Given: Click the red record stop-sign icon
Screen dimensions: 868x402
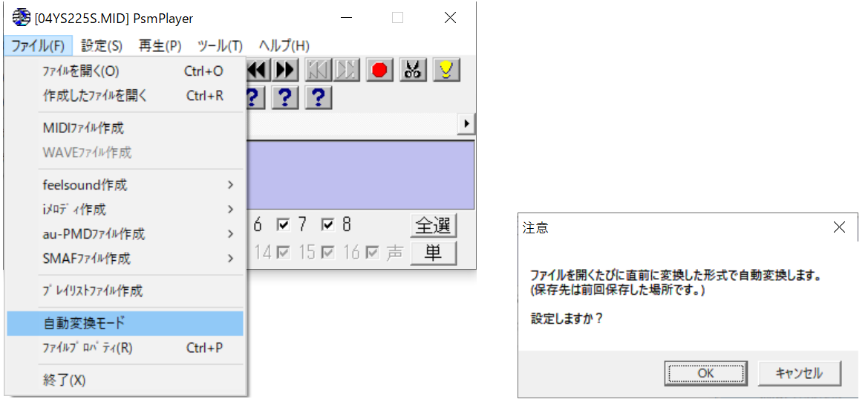Looking at the screenshot, I should coord(379,70).
